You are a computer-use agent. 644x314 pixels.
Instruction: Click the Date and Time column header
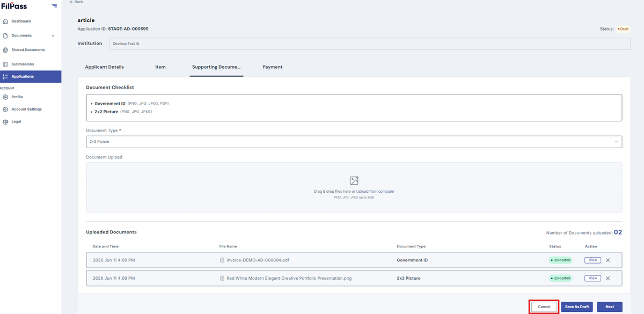pos(106,246)
